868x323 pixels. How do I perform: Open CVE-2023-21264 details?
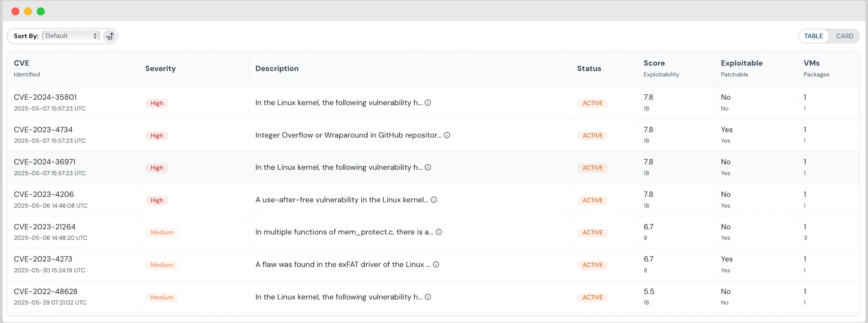click(x=45, y=226)
